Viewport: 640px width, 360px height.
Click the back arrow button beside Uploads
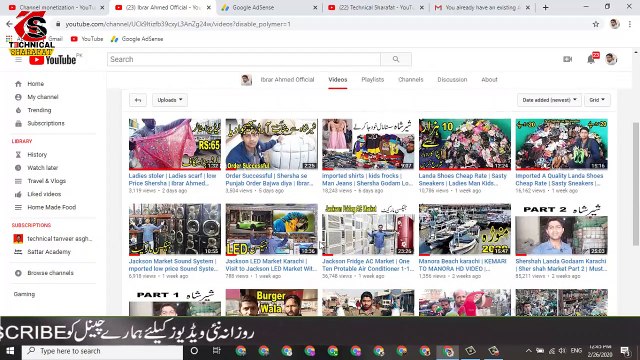(138, 100)
